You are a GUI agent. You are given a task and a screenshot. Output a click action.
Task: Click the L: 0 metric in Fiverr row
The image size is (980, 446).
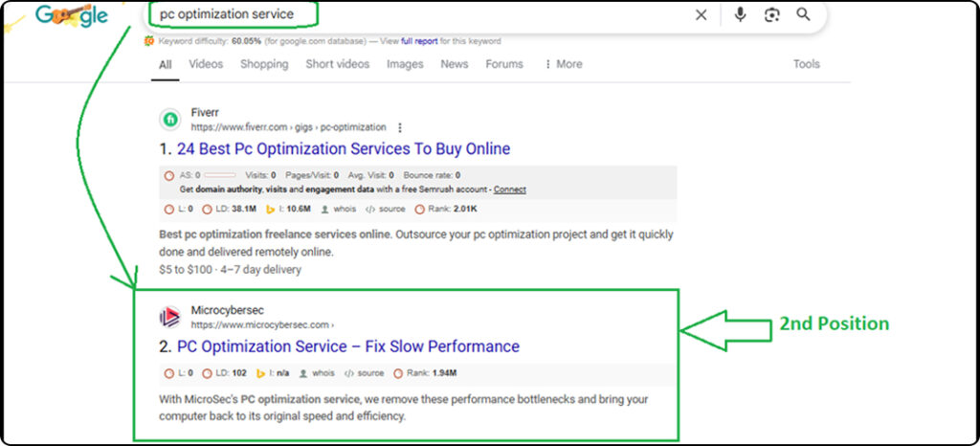point(179,210)
